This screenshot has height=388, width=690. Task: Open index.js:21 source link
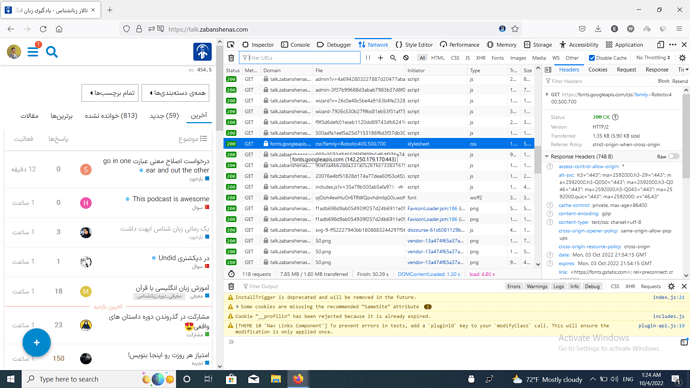[668, 297]
